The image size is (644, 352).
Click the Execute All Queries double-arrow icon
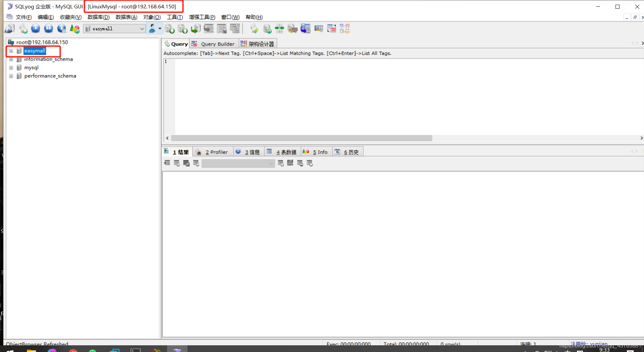pos(49,29)
